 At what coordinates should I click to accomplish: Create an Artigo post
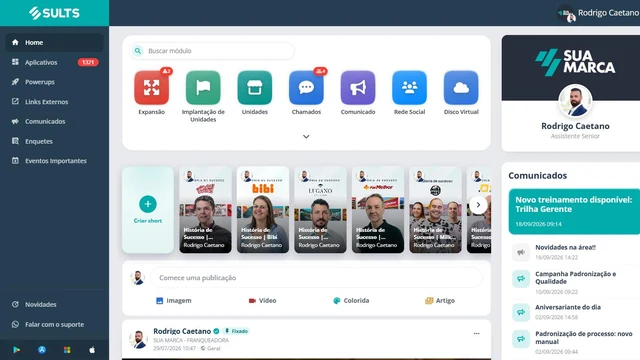[x=440, y=301]
